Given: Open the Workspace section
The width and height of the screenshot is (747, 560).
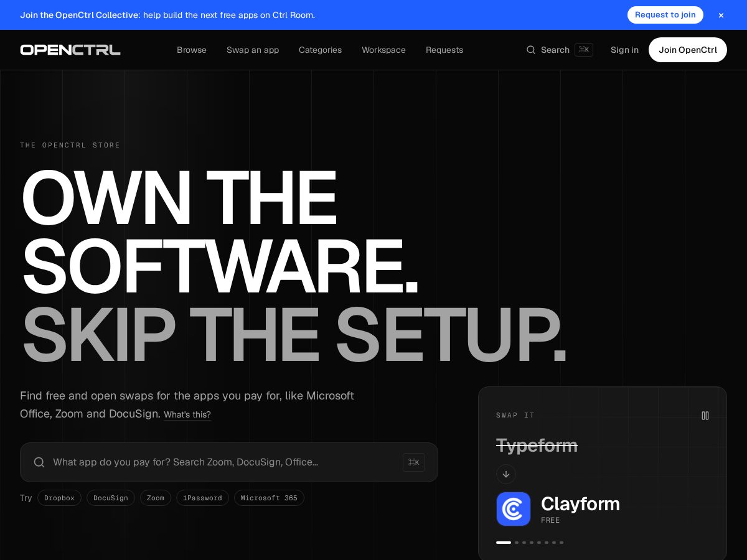Looking at the screenshot, I should coord(383,50).
